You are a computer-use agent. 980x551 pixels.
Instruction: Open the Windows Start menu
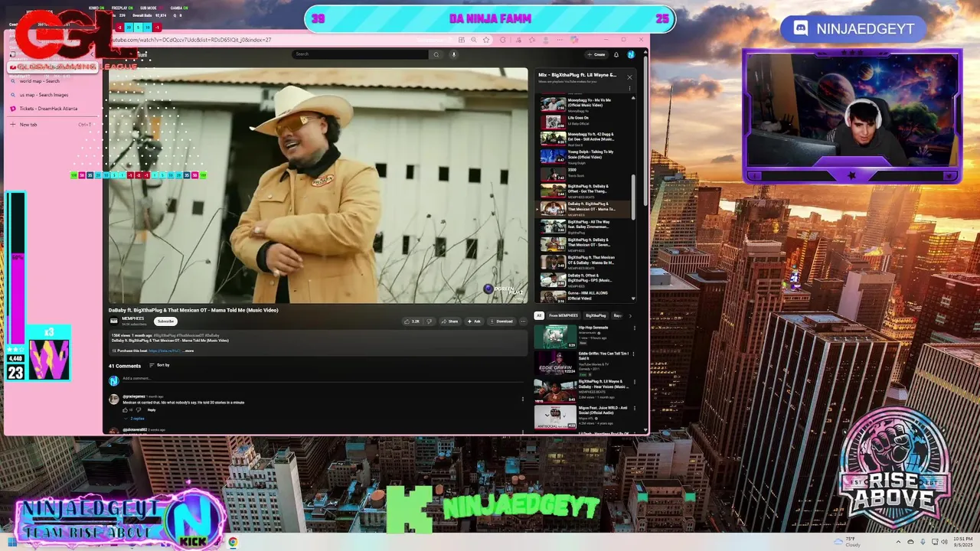(11, 543)
